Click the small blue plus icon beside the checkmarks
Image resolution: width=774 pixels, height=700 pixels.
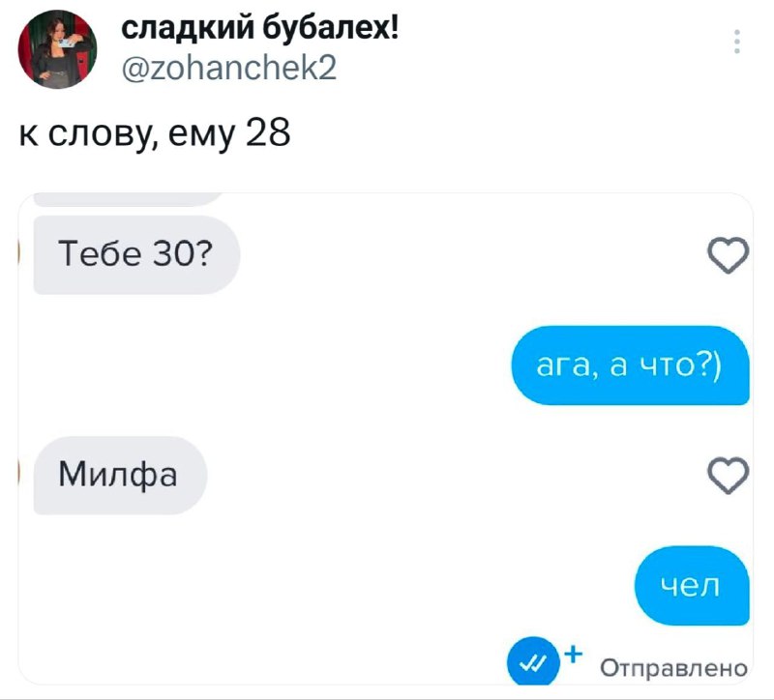coord(573,655)
